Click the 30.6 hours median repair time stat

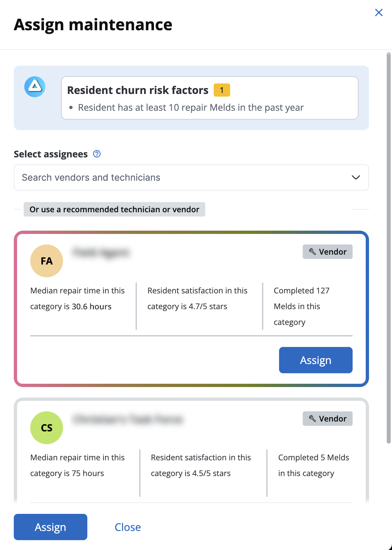point(77,298)
